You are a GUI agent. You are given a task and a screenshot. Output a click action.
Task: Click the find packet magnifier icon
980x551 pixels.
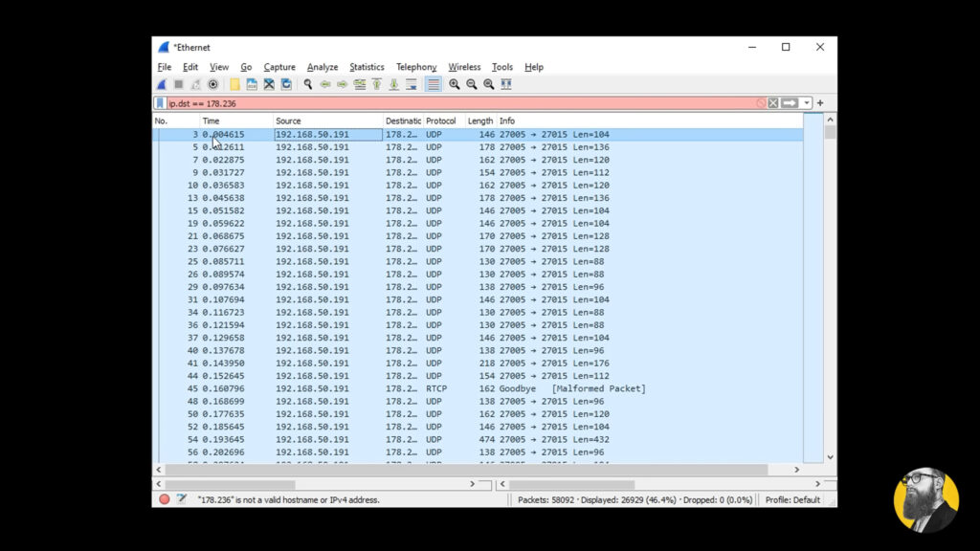[x=308, y=84]
